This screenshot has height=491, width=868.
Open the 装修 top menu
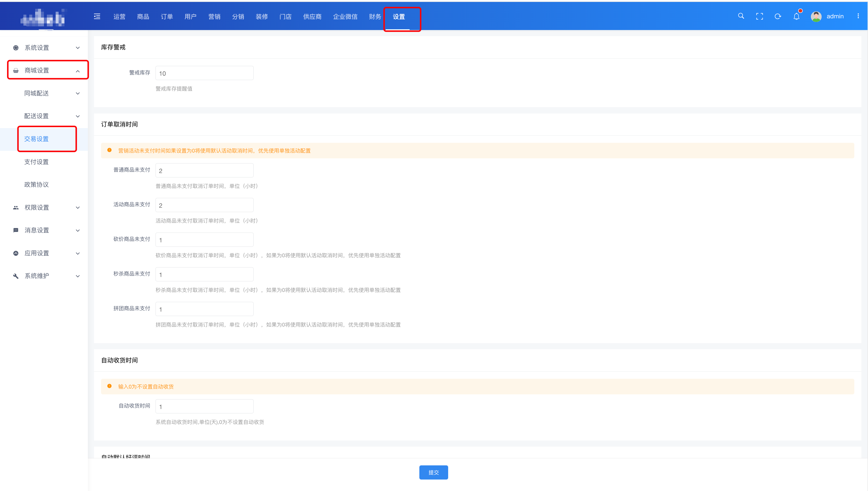[262, 17]
